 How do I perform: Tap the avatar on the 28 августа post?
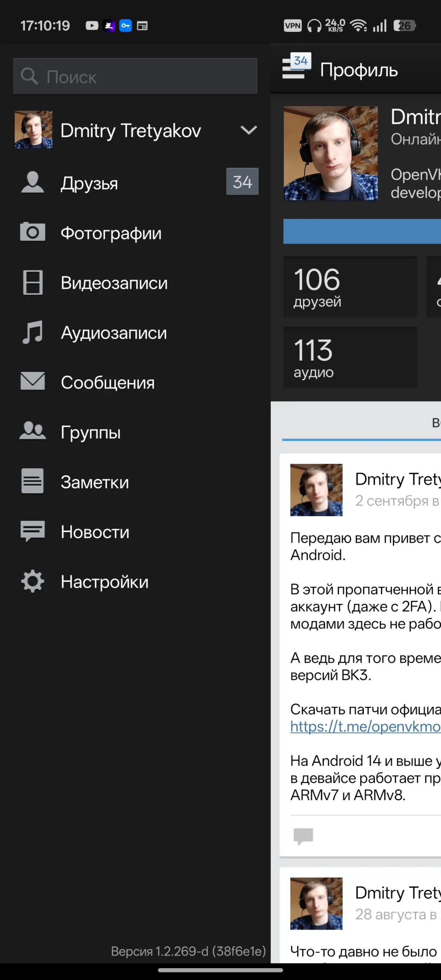(316, 904)
